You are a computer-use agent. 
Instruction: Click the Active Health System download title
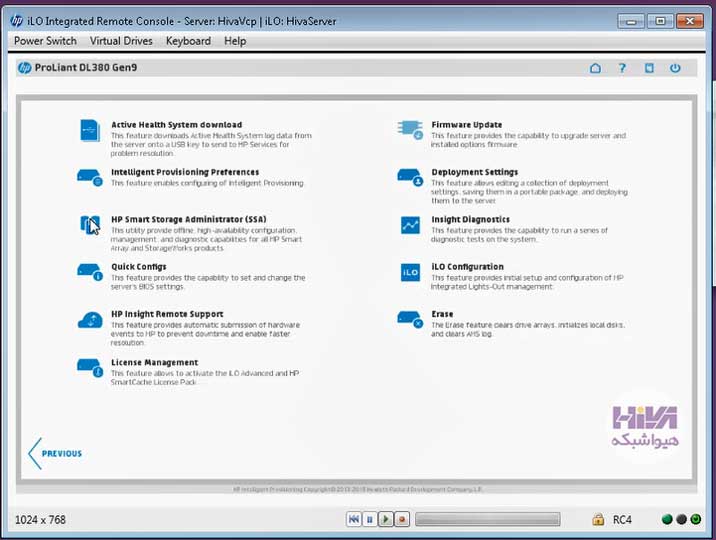177,125
